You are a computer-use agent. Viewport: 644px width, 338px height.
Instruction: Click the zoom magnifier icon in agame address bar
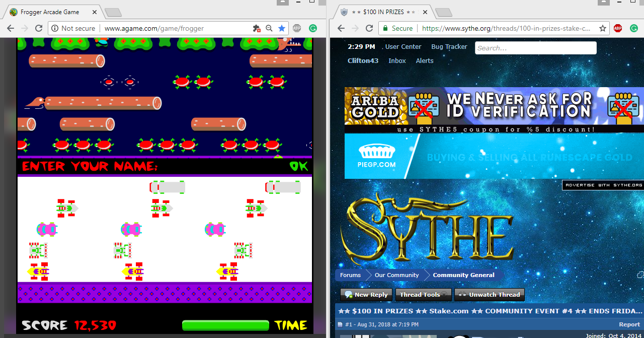click(x=269, y=29)
